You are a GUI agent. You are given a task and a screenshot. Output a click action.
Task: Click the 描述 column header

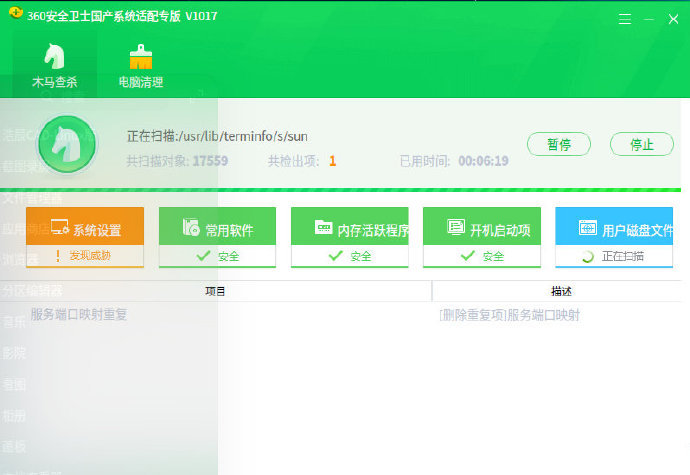tap(561, 291)
